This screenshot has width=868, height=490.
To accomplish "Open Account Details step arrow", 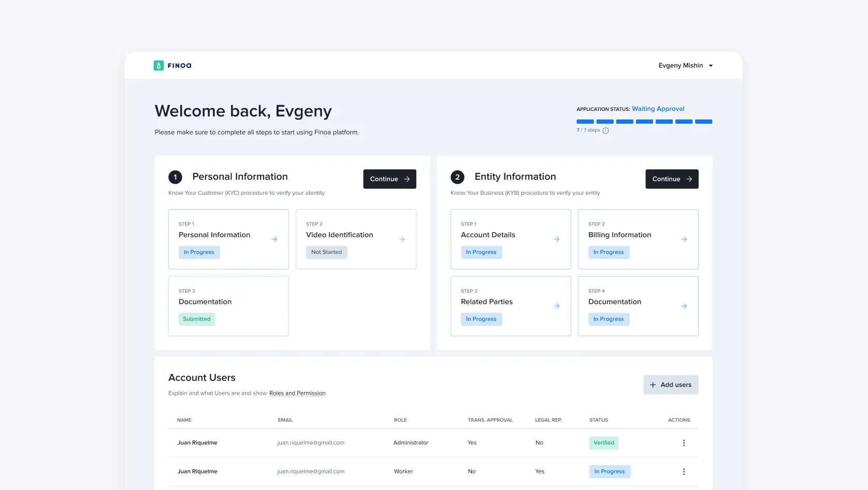I will point(557,239).
